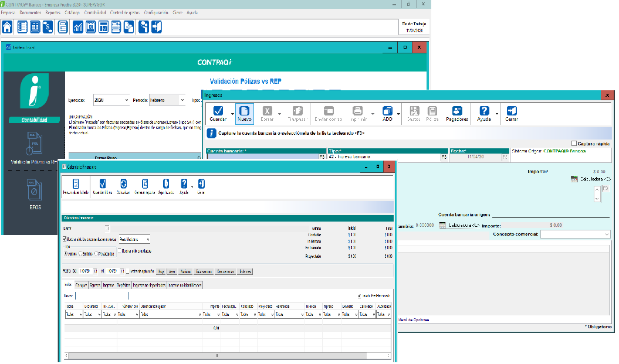Click Ayuda in Calendario Financiero toolbar
The width and height of the screenshot is (619, 364).
(x=184, y=186)
